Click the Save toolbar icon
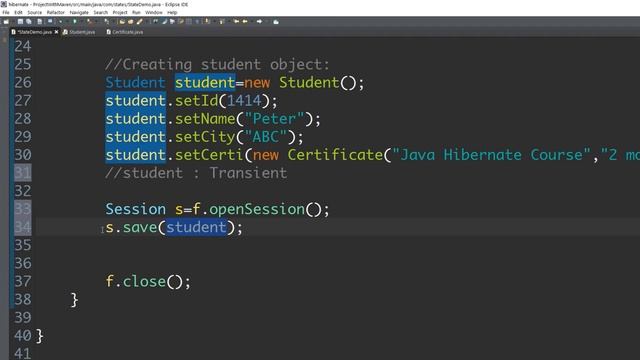 coord(20,22)
